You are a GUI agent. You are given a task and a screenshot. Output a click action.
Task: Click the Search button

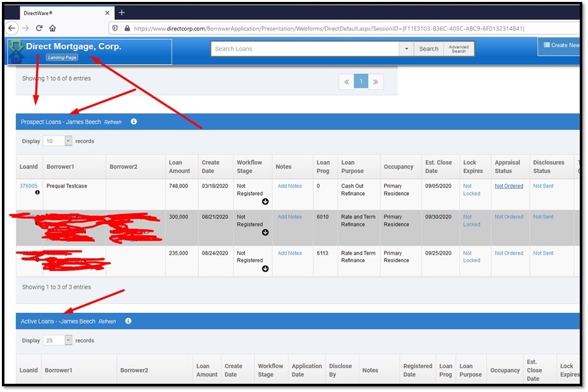[x=428, y=49]
